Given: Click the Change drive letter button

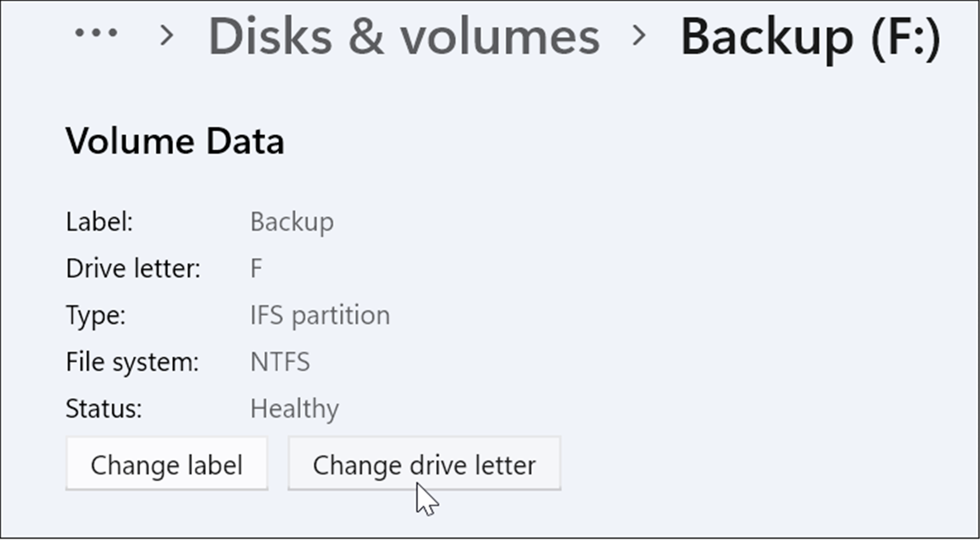Looking at the screenshot, I should pyautogui.click(x=424, y=464).
